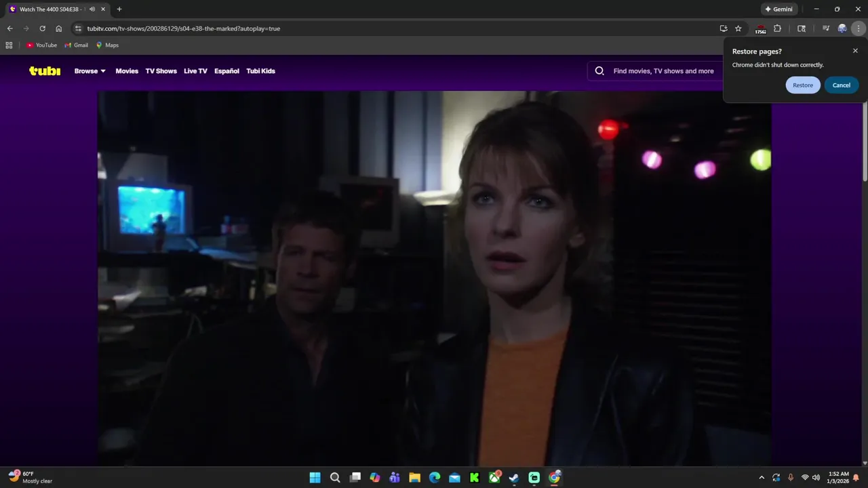
Task: Open the weather widget showing 60°F
Action: tap(31, 477)
